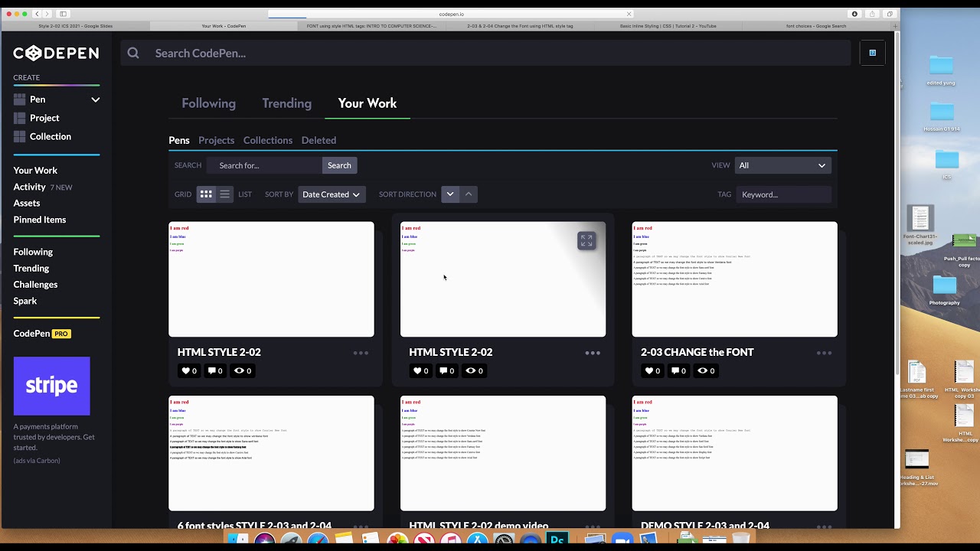The image size is (980, 551).
Task: Focus the Search CodePen field at top
Action: [485, 53]
